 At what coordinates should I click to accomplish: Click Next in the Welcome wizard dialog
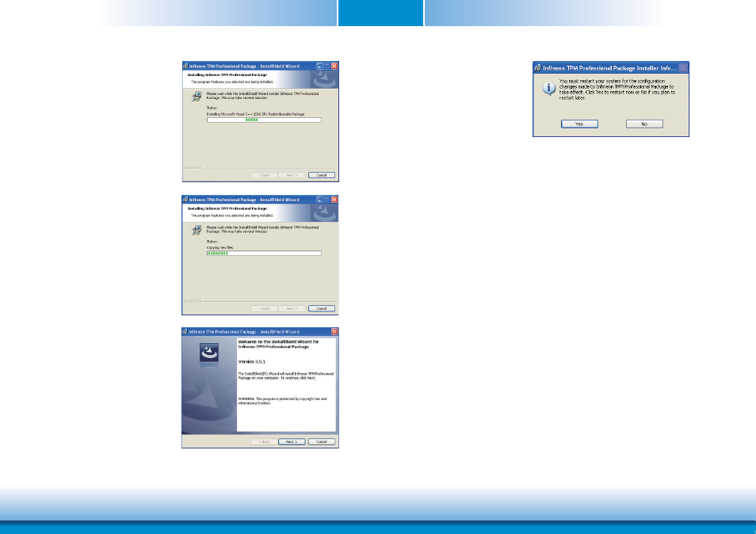point(292,441)
